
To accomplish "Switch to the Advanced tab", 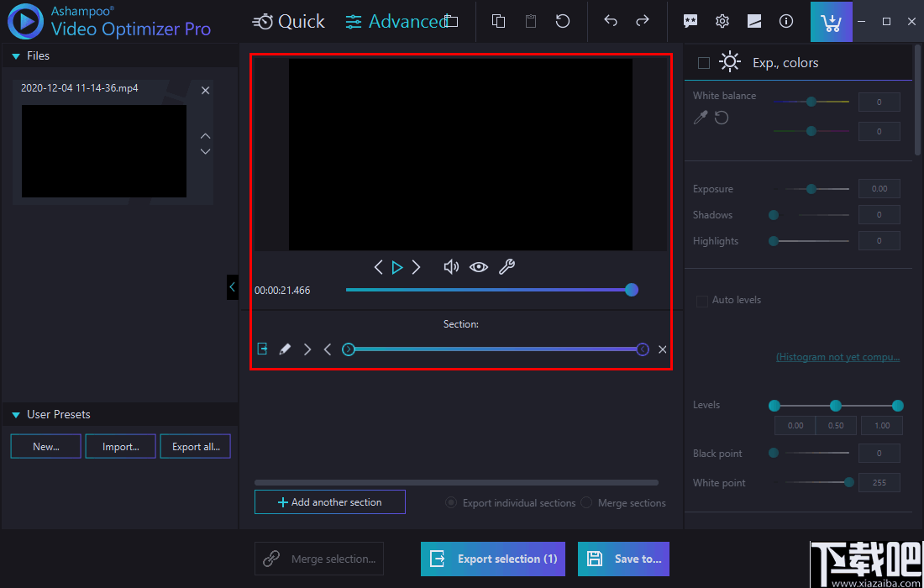I will tap(402, 21).
